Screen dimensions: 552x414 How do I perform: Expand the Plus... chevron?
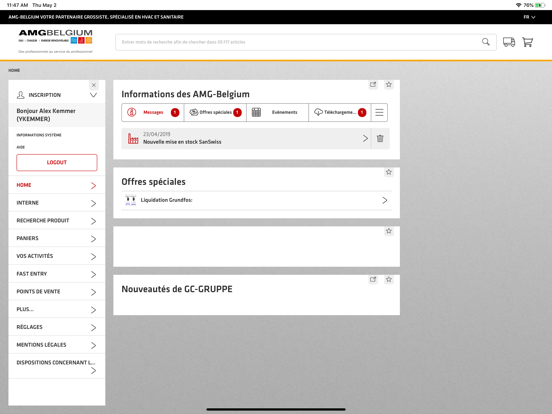pos(93,310)
